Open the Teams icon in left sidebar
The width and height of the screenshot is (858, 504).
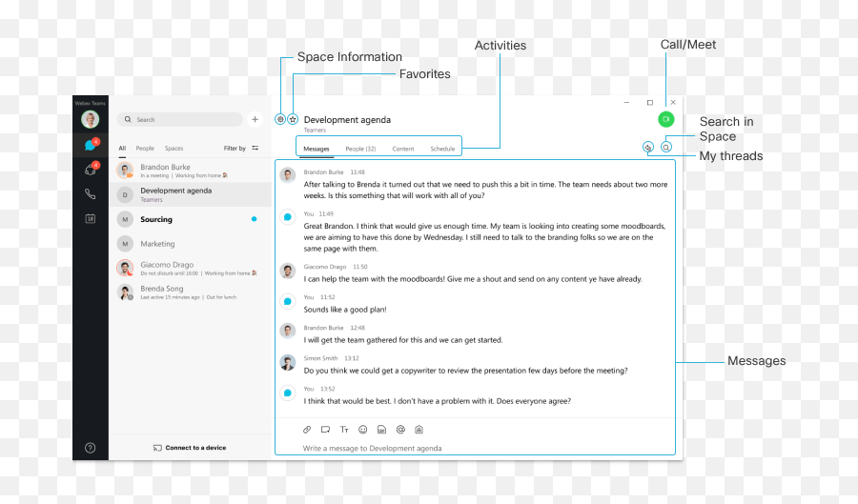click(x=91, y=170)
